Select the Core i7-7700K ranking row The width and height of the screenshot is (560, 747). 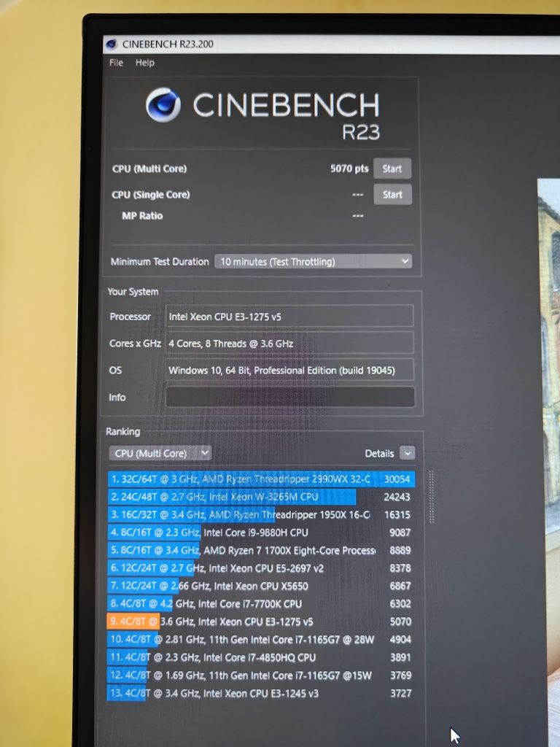[x=260, y=603]
